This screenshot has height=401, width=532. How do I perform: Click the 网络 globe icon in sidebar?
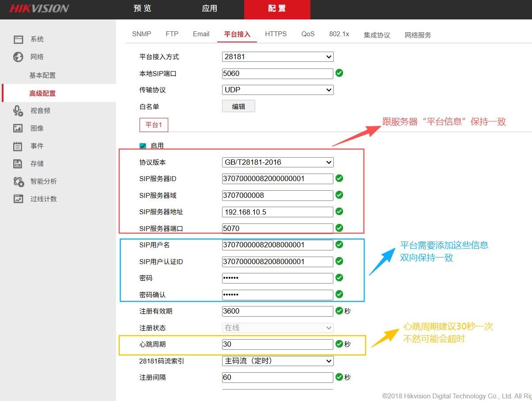point(18,57)
